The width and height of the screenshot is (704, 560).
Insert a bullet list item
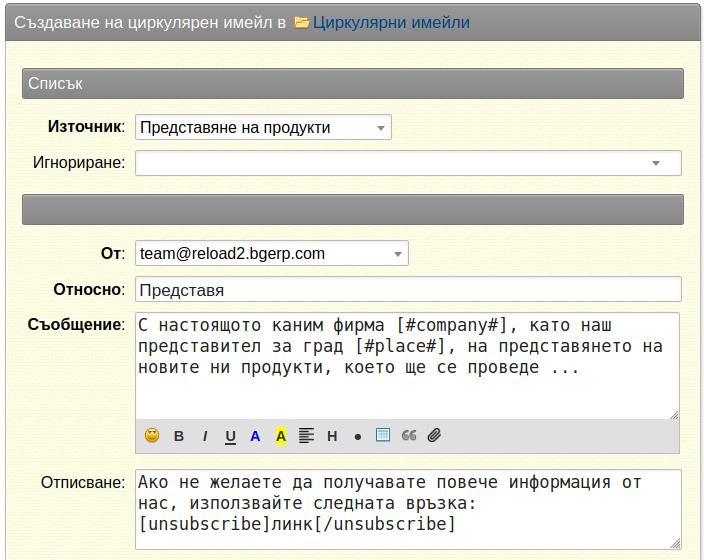coord(358,437)
